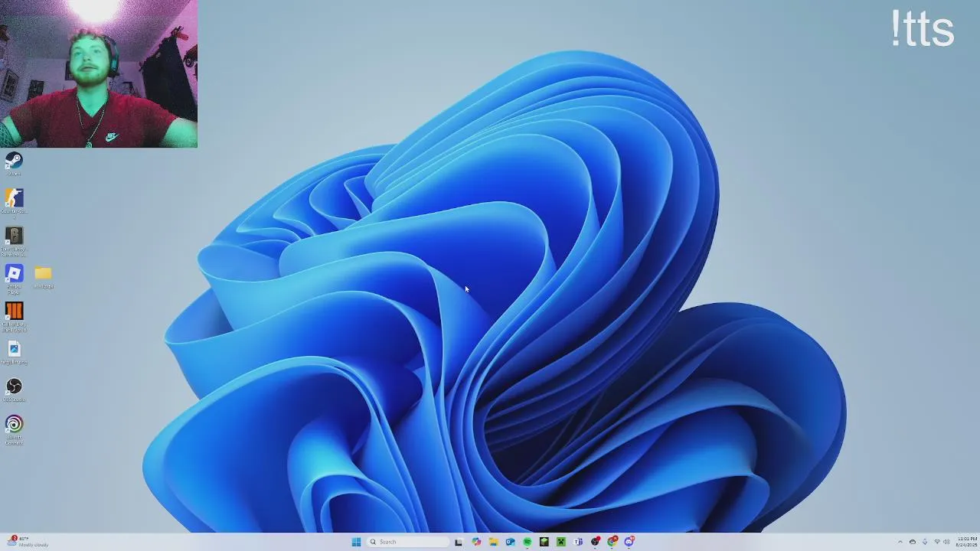Image resolution: width=980 pixels, height=551 pixels.
Task: Select the Rainbow Six Siege desktop shortcut
Action: [14, 241]
